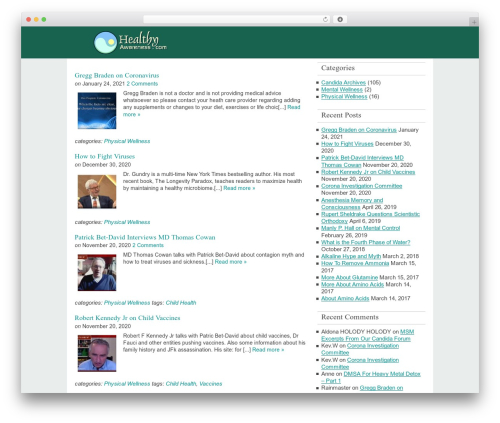Click the round download icon beside address bar
Screen dimensions: 500x423
coord(340,19)
